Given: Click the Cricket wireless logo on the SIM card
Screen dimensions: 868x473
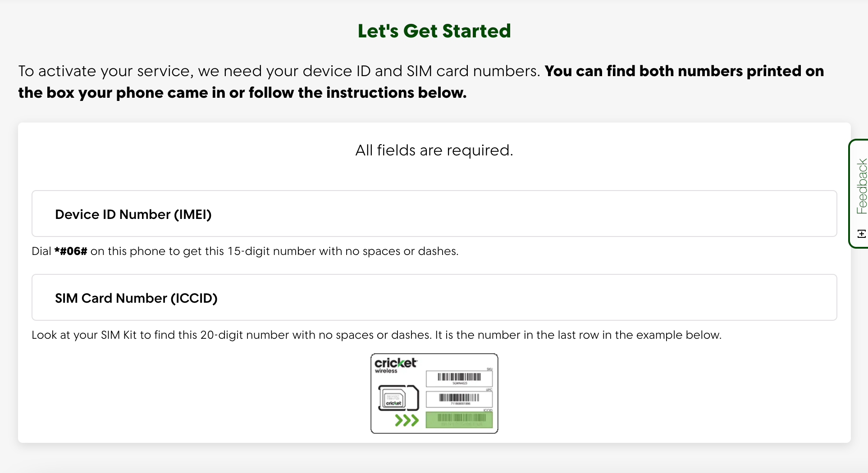Looking at the screenshot, I should pyautogui.click(x=396, y=365).
